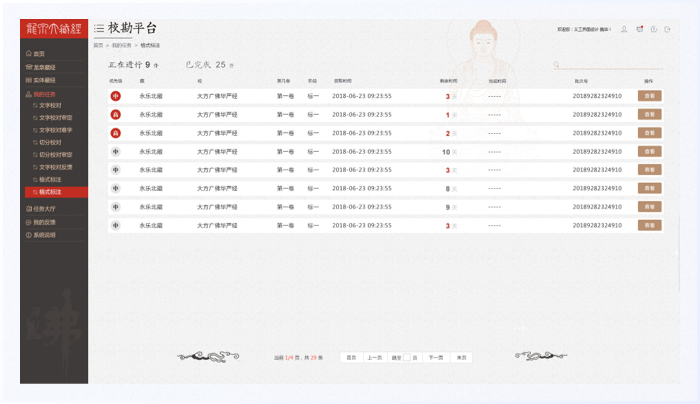
Task: Go to 首页 in the sidebar
Action: pyautogui.click(x=38, y=54)
